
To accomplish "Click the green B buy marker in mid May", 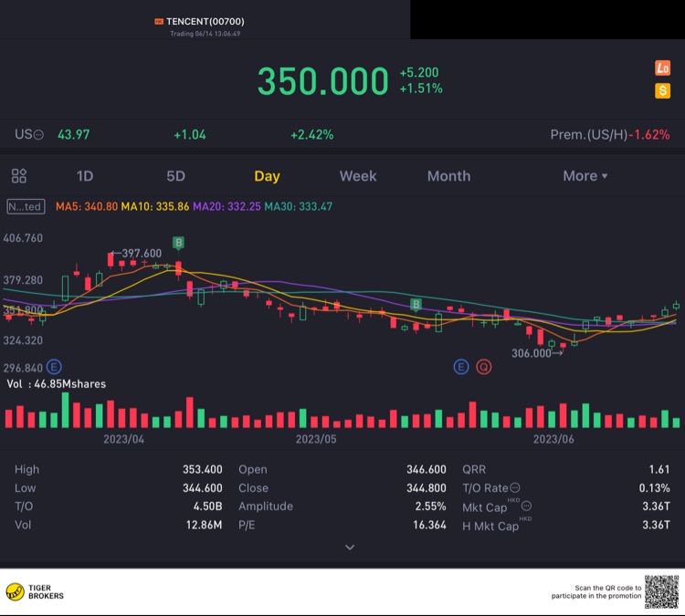I will pos(416,305).
